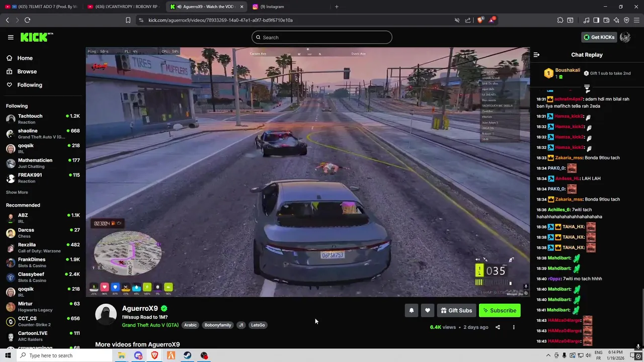
Task: Open CartoonL1VE recommended channel
Action: click(43, 336)
